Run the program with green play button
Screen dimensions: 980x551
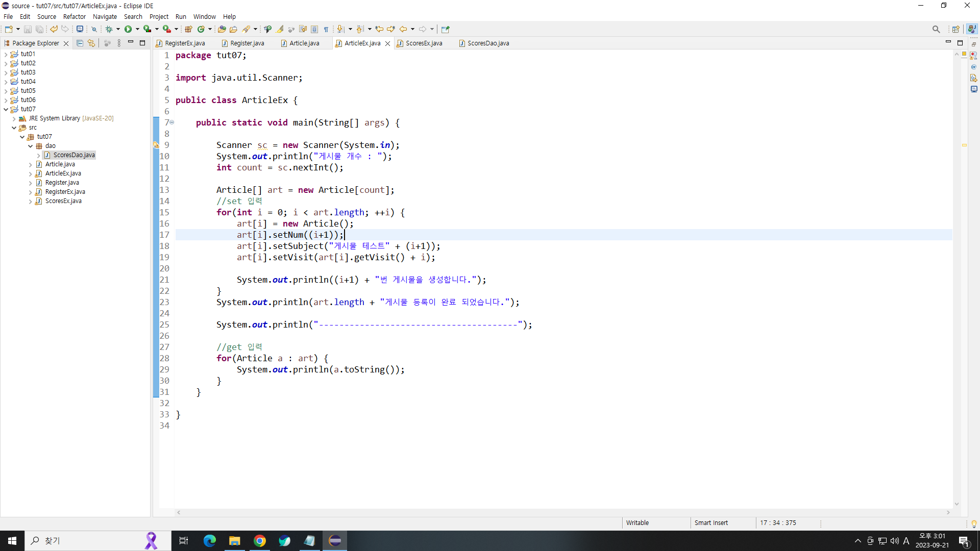[128, 29]
